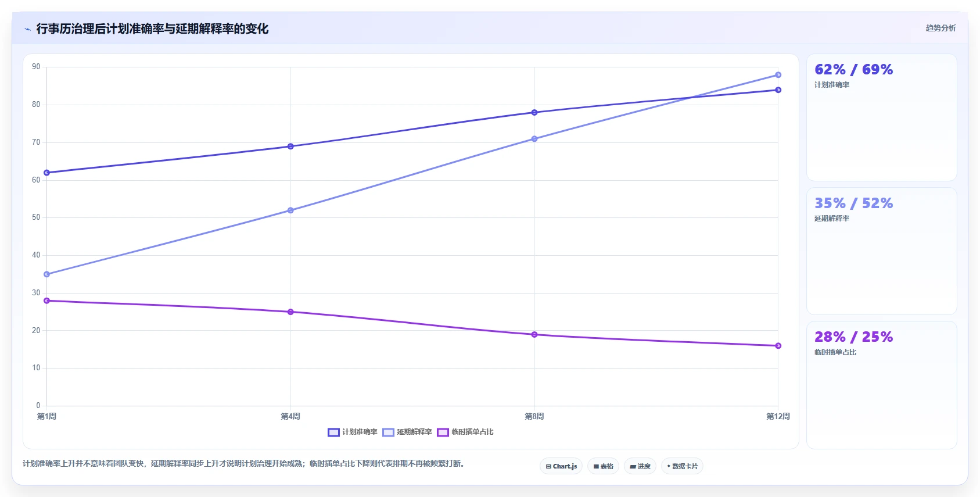Select the 进度 tag pill
Viewport: 980px width, 497px height.
(640, 466)
